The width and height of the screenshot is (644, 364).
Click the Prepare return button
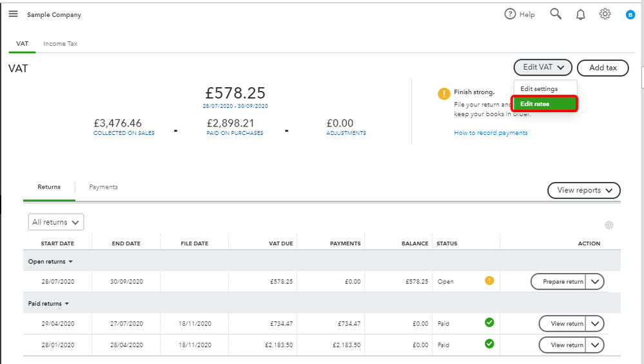pyautogui.click(x=558, y=281)
